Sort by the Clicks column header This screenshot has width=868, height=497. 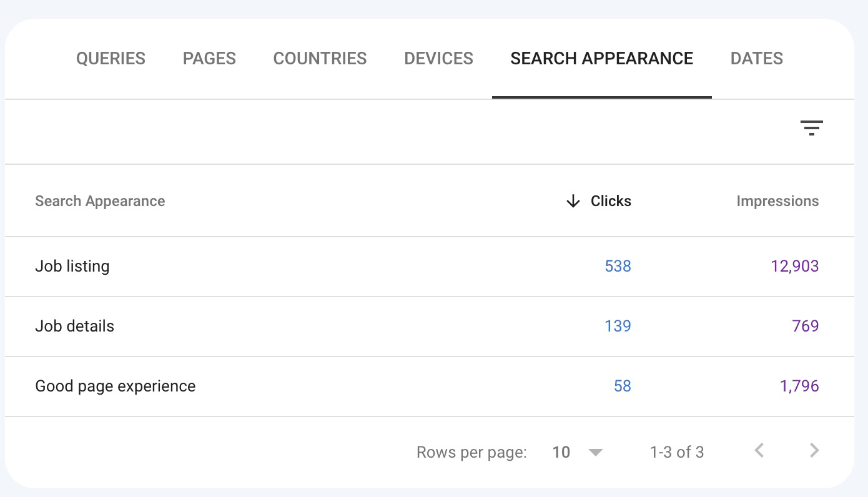611,201
